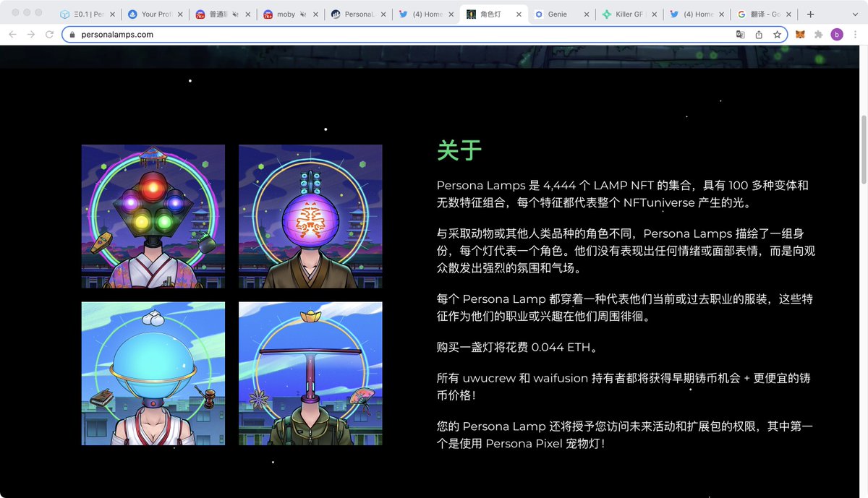Viewport: 868px width, 498px height.
Task: Close the Genie tab
Action: coord(587,14)
